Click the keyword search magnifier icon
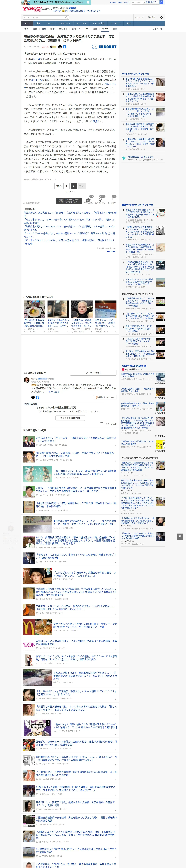Viewport: 186px width, 868px height. pyautogui.click(x=66, y=18)
